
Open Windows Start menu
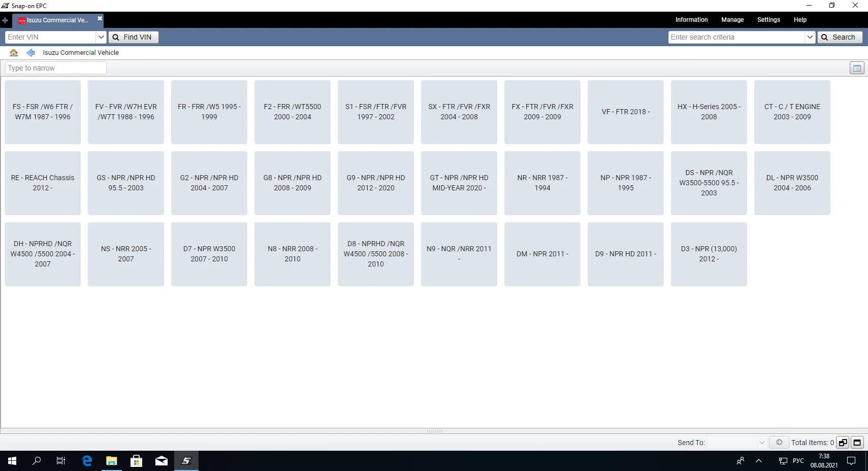12,461
